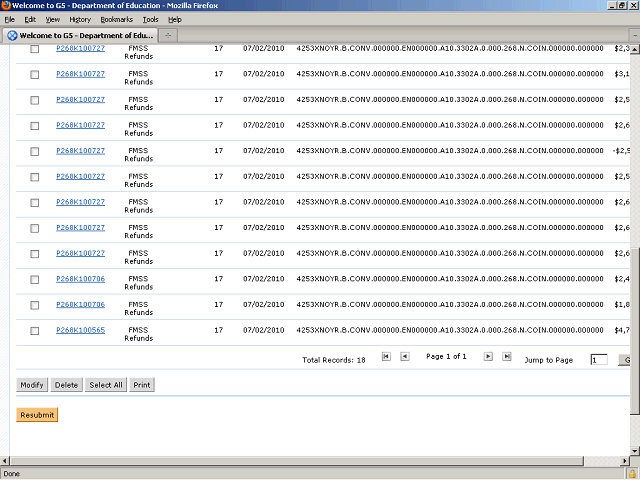Select the checkbox of the negative-amount row
This screenshot has height=480, width=640.
35,151
